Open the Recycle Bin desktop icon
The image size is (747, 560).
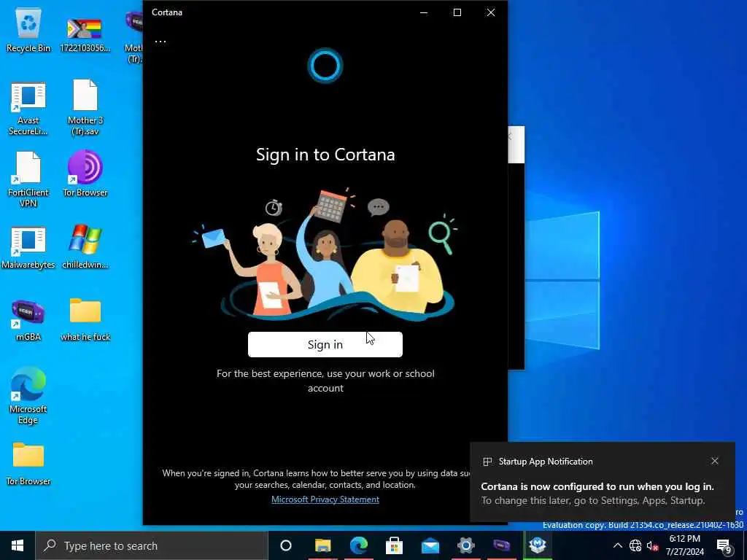pyautogui.click(x=28, y=31)
